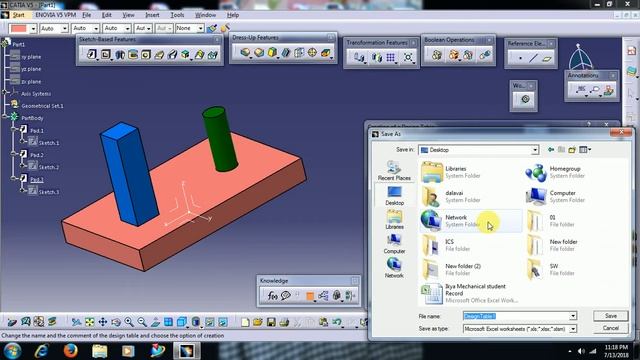
Task: Click the Cancel button in Save As dialog
Action: point(611,328)
